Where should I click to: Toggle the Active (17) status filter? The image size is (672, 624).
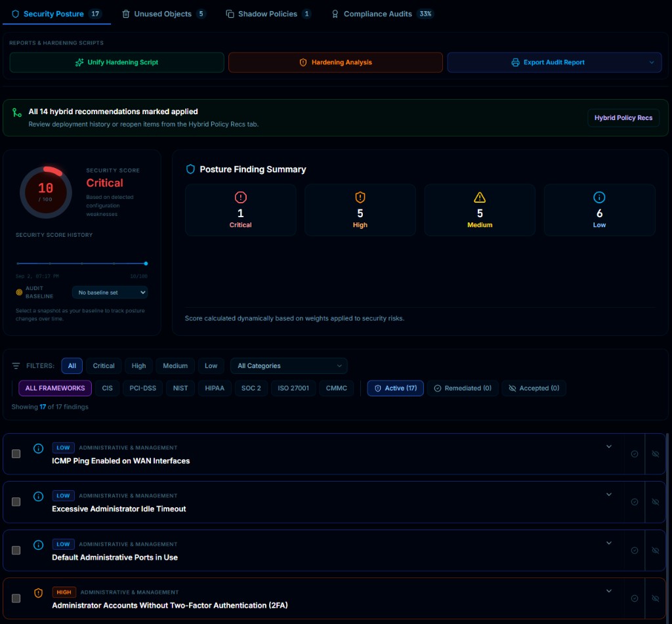coord(395,388)
